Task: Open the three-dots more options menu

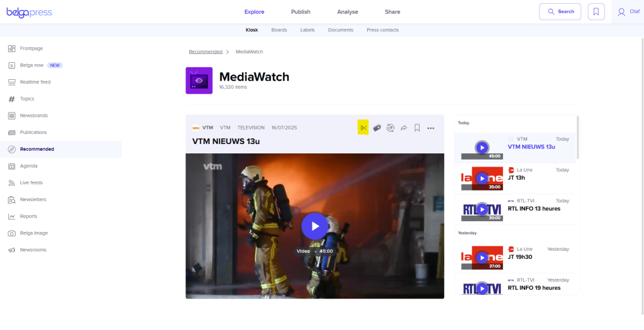Action: coord(430,128)
